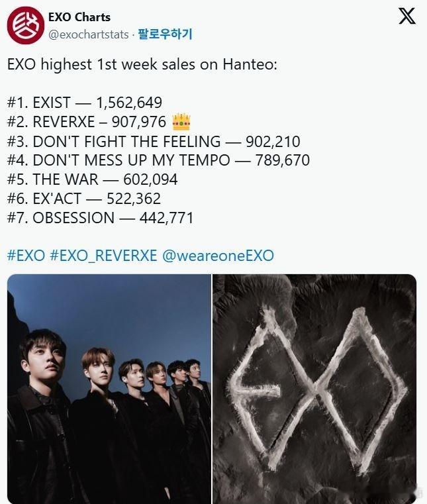
Task: Click the EXO Charts display name
Action: [79, 17]
